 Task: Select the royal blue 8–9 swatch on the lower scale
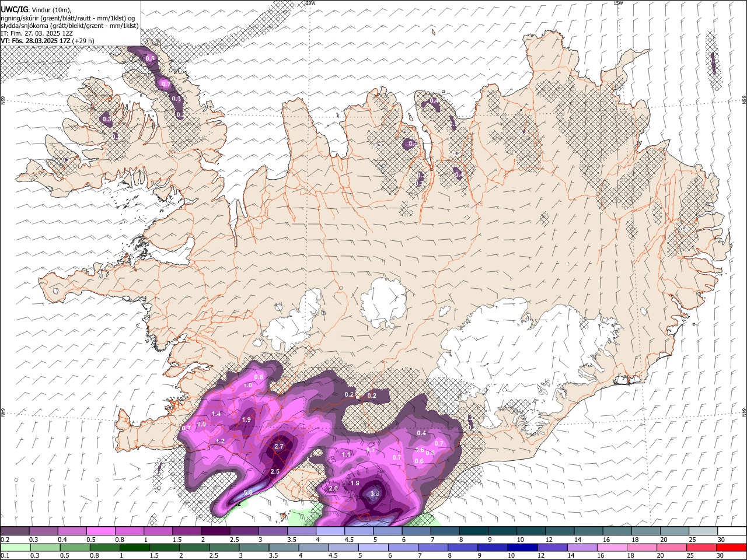[x=462, y=547]
